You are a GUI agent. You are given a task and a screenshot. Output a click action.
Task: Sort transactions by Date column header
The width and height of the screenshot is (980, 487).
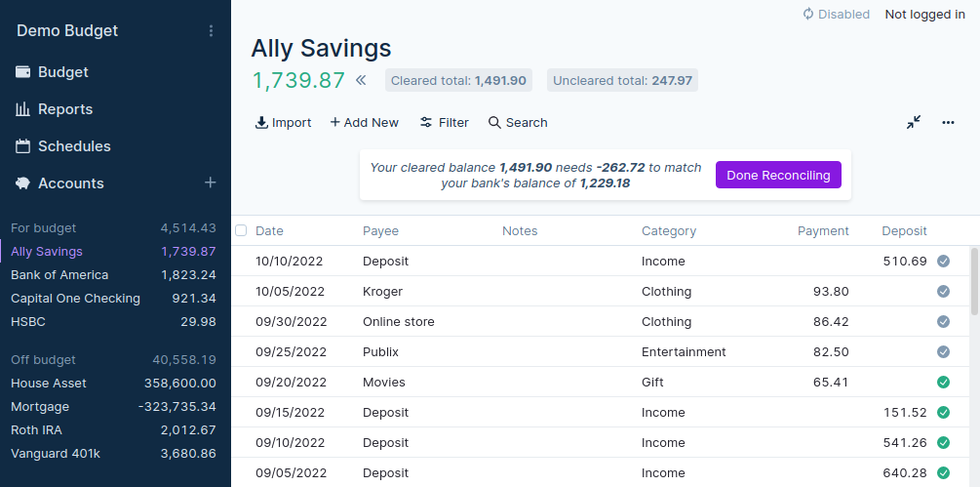(x=269, y=231)
